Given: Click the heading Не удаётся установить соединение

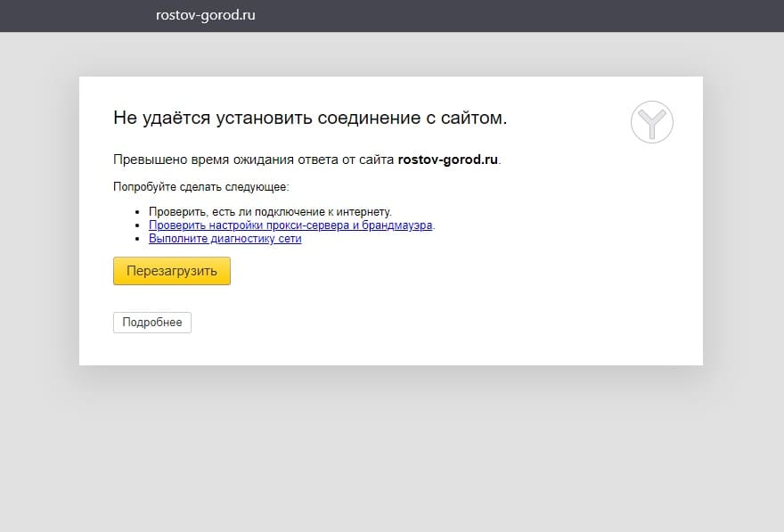Looking at the screenshot, I should tap(309, 118).
